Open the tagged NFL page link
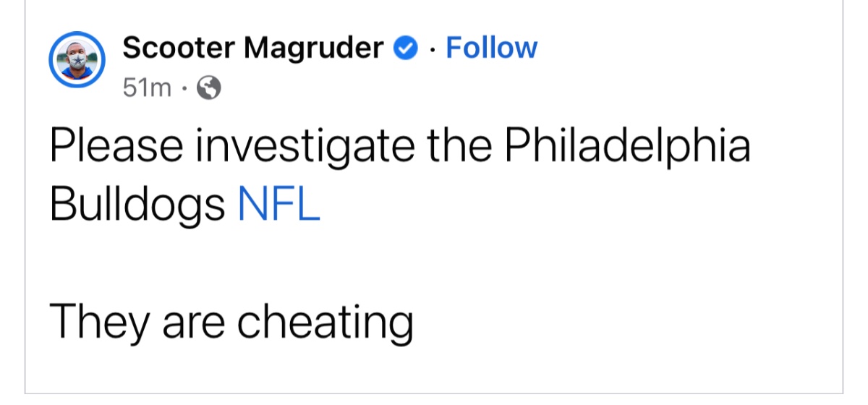The image size is (868, 405). [278, 205]
